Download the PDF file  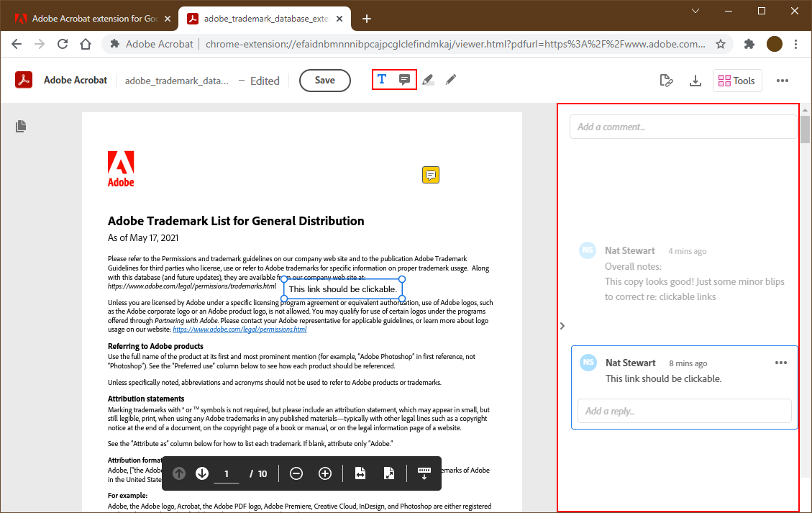[x=695, y=81]
